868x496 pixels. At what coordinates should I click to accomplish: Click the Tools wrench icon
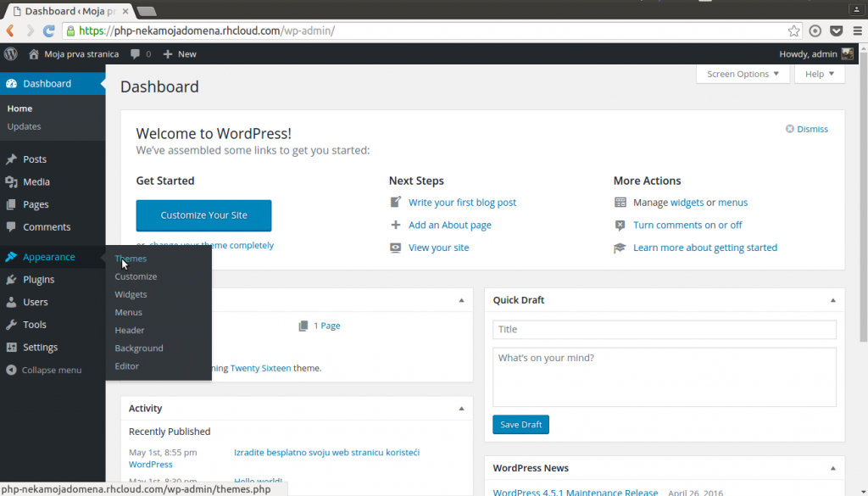11,325
